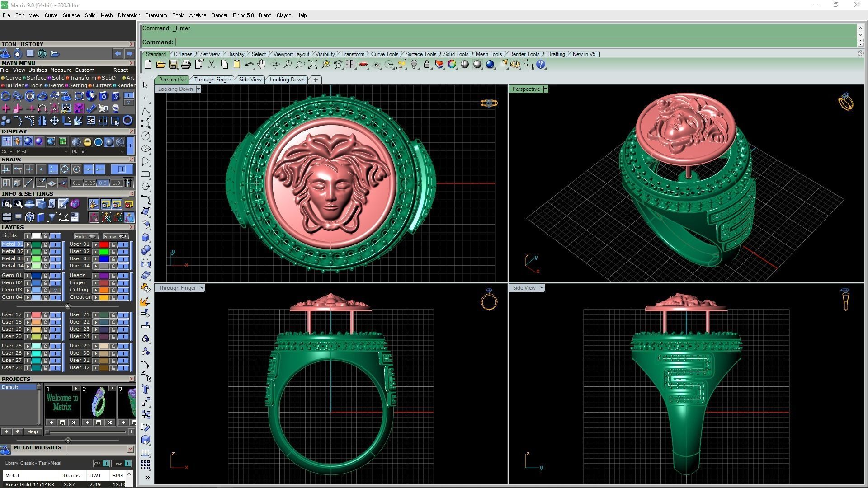Select the Welcome to Matrix project thumbnail
Image resolution: width=868 pixels, height=488 pixels.
coord(62,402)
